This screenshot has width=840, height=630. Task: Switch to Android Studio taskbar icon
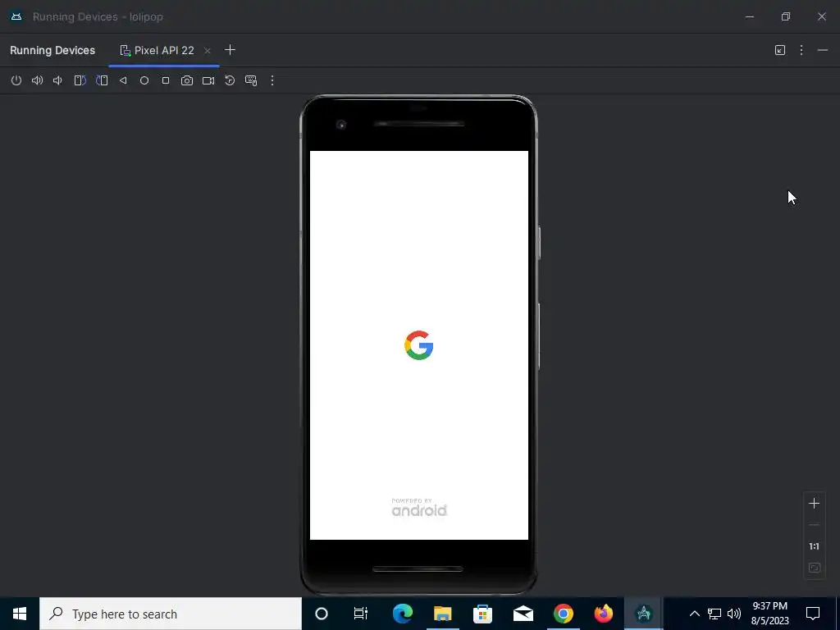click(643, 614)
